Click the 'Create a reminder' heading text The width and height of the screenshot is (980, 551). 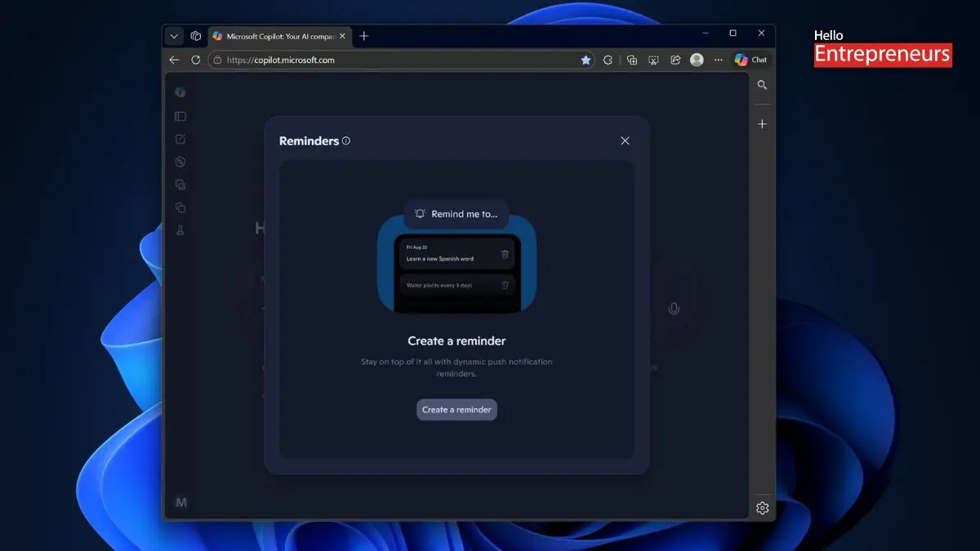pos(457,341)
